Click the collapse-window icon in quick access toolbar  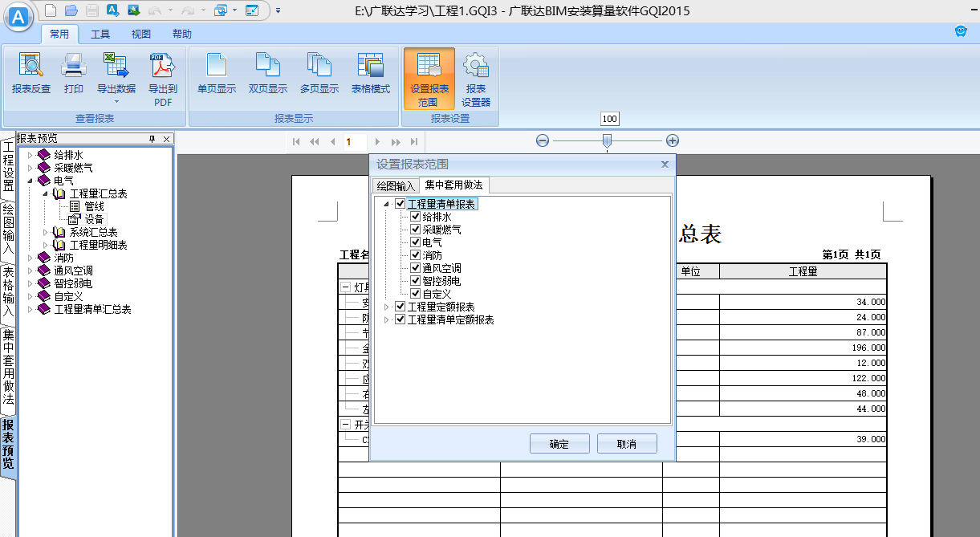coord(252,10)
